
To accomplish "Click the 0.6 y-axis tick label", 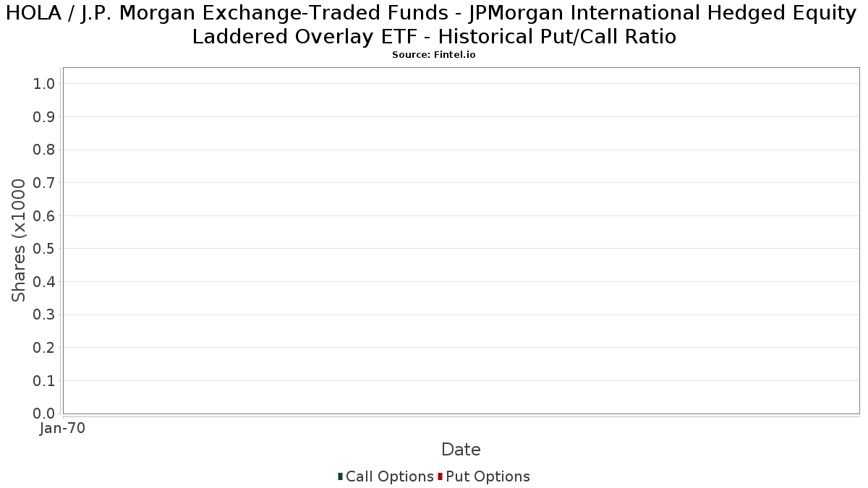I will pyautogui.click(x=44, y=216).
